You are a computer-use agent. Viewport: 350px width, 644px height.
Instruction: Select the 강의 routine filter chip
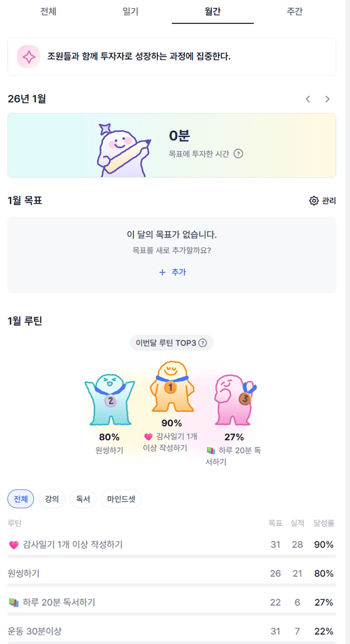coord(52,499)
